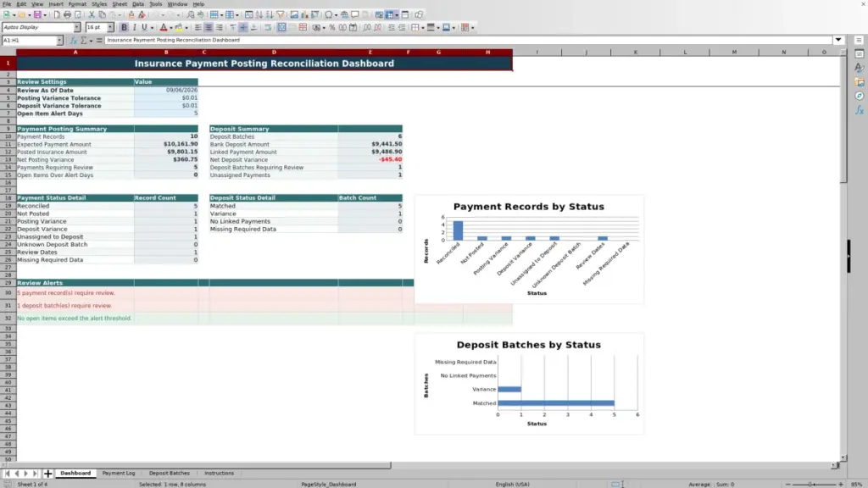Open the Sidebar Styles panel icon
Screen dimensions: 868x488
860,68
